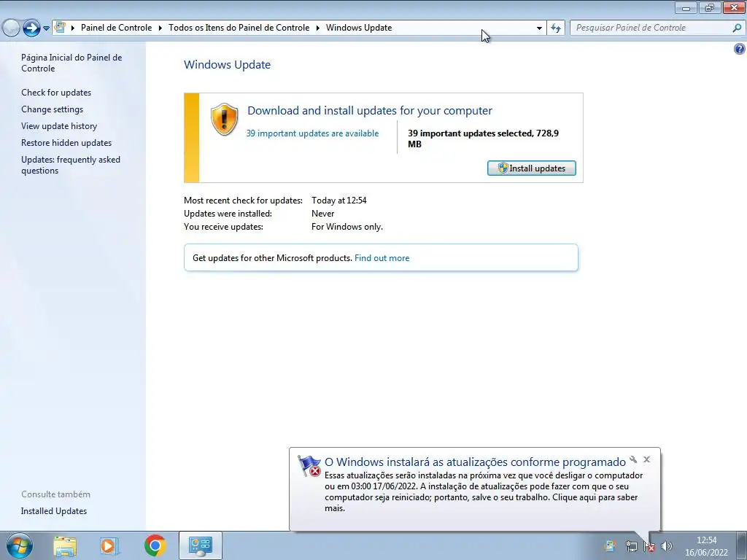Image resolution: width=747 pixels, height=560 pixels.
Task: Click the Control Panel icon in address bar
Action: coord(60,27)
